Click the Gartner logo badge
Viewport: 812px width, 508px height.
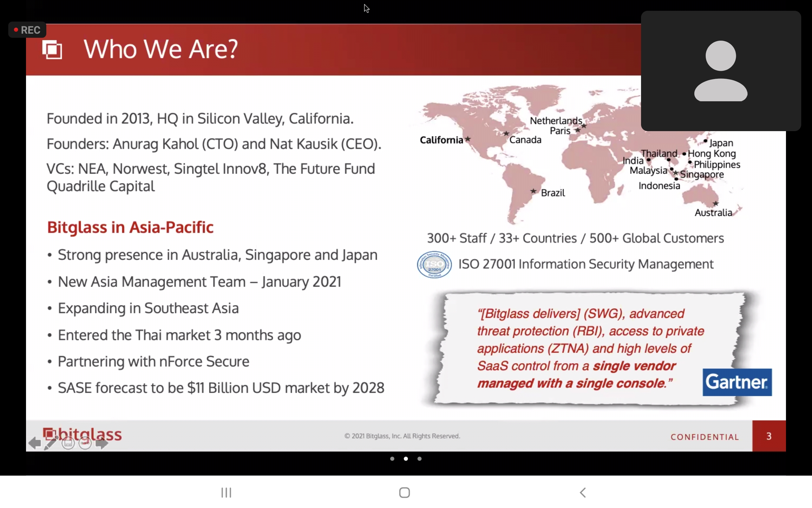[x=737, y=382]
